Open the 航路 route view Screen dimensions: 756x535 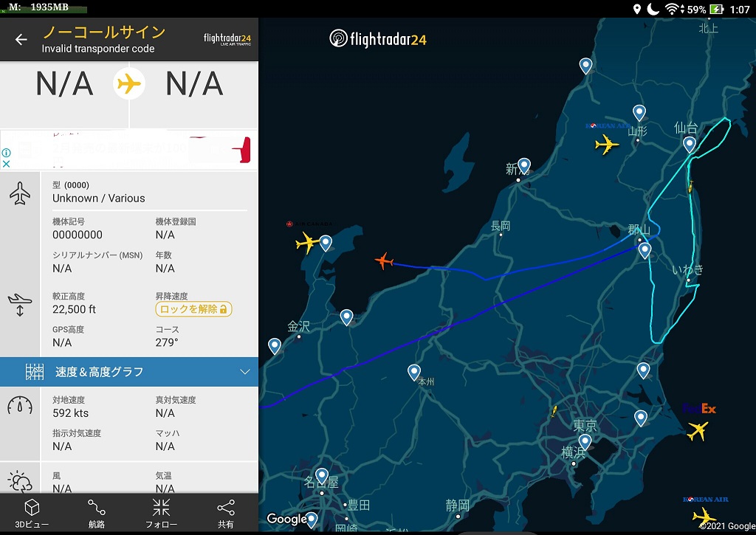point(97,514)
